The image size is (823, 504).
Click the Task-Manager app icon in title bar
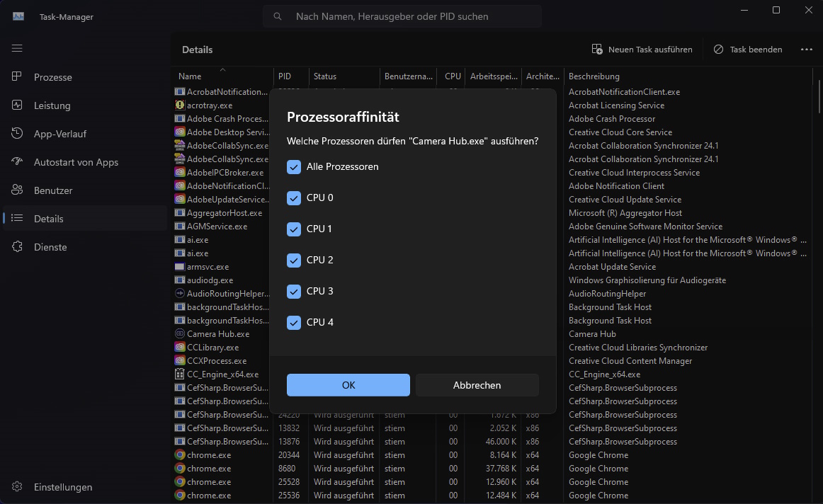[18, 16]
